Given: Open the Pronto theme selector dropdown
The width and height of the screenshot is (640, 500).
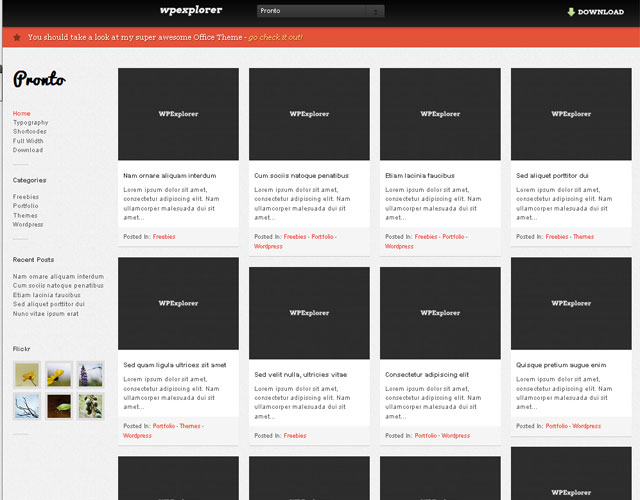Looking at the screenshot, I should pos(320,11).
